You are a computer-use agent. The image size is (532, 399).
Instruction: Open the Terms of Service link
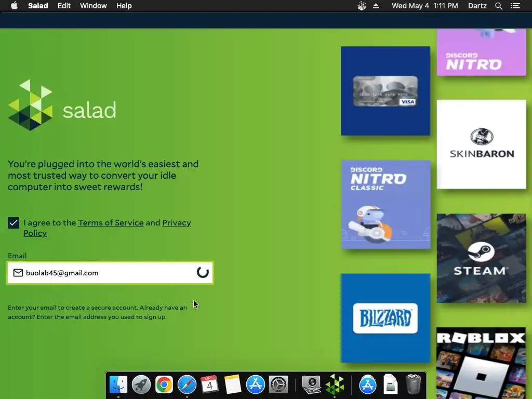point(111,222)
